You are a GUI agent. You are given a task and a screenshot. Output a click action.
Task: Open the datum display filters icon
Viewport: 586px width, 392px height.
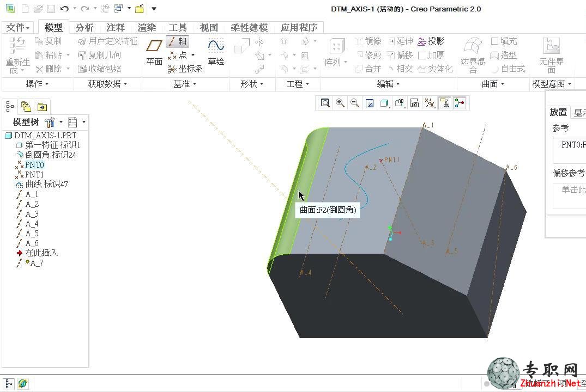(430, 103)
